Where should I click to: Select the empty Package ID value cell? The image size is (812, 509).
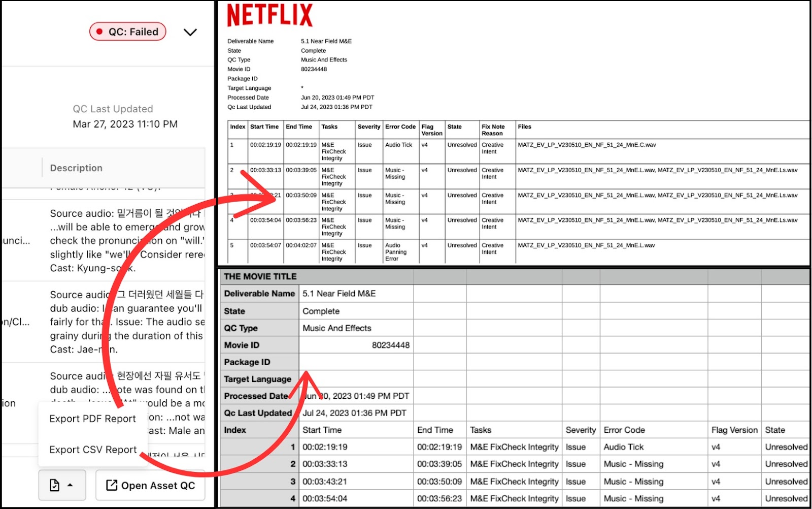point(356,362)
